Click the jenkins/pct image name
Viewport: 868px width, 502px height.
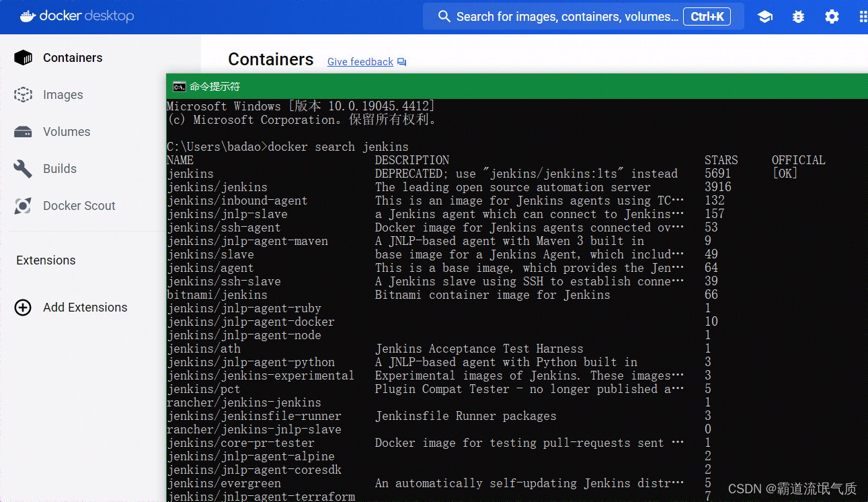click(x=204, y=389)
